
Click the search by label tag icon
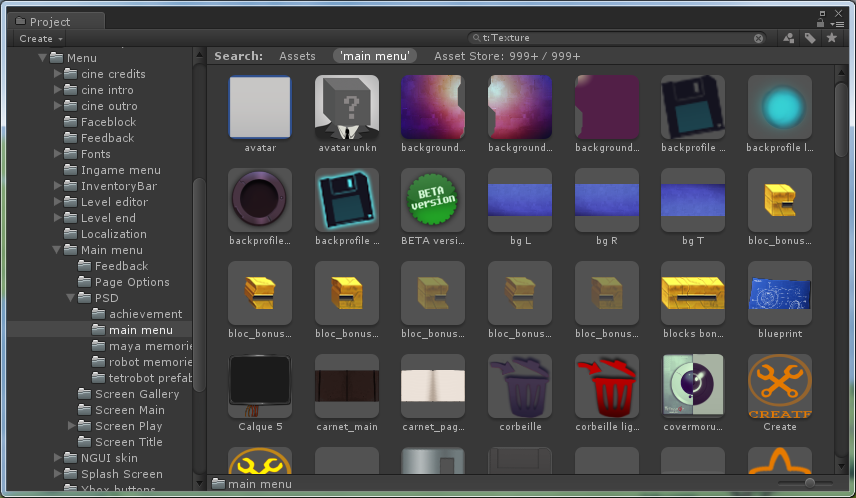pos(810,38)
